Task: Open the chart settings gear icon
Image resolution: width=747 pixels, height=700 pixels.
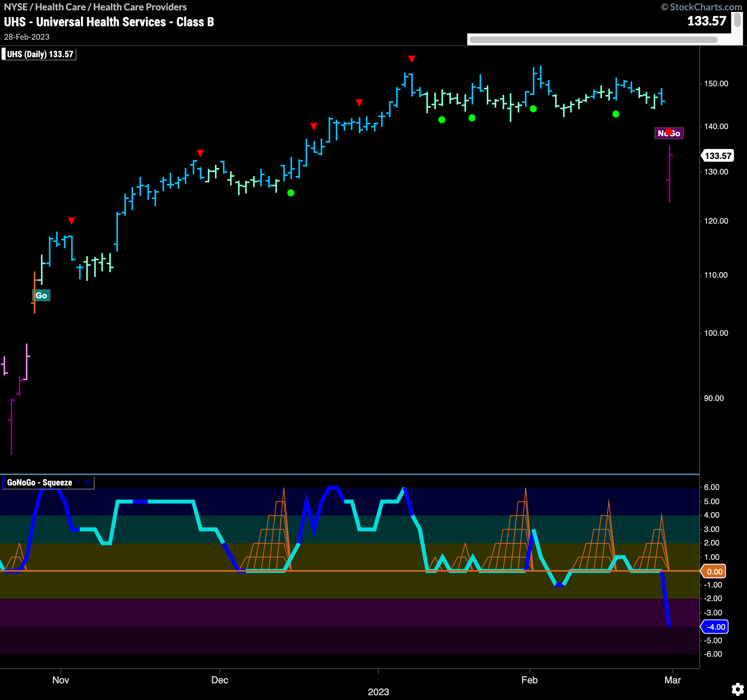Action: 737,689
